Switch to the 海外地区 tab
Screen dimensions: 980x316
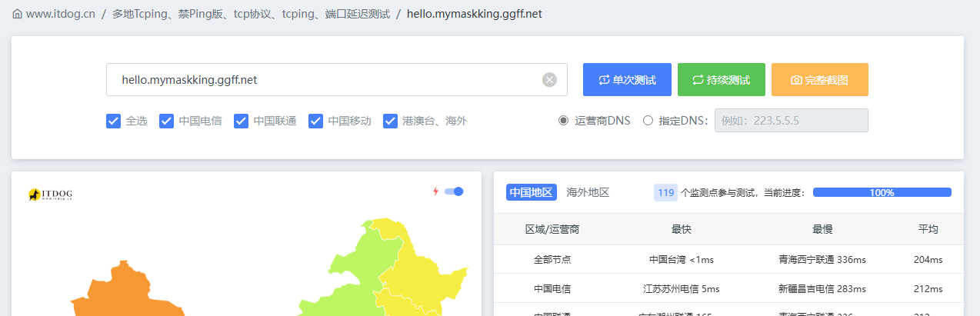588,192
